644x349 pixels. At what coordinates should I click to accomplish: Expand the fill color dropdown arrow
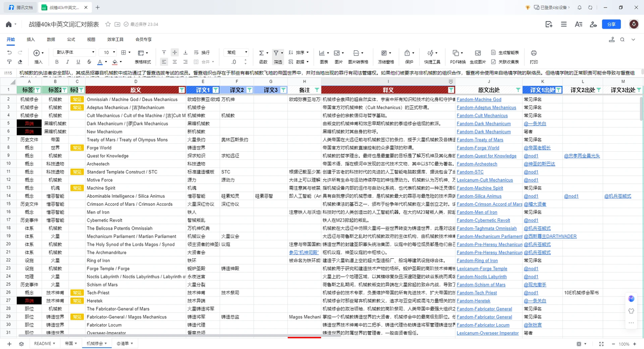[121, 62]
